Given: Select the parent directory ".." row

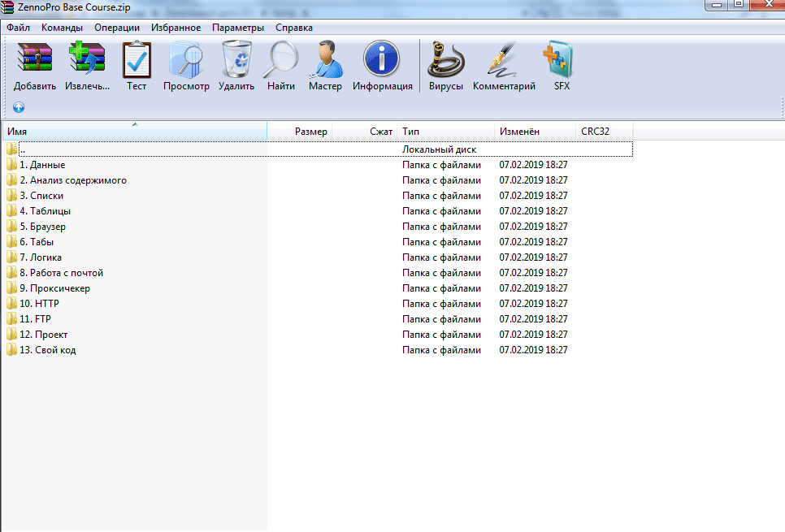Looking at the screenshot, I should [x=23, y=149].
